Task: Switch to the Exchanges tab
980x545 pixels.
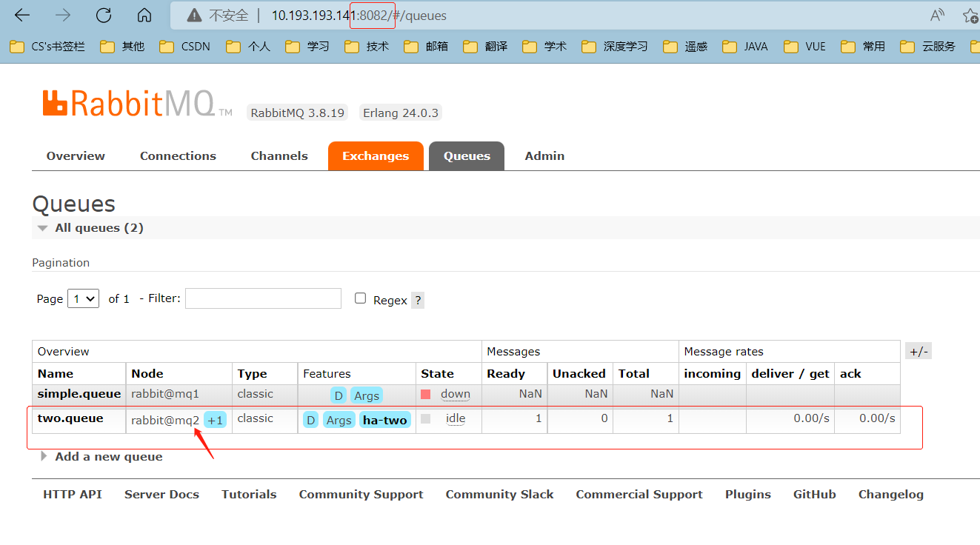Action: coord(376,156)
